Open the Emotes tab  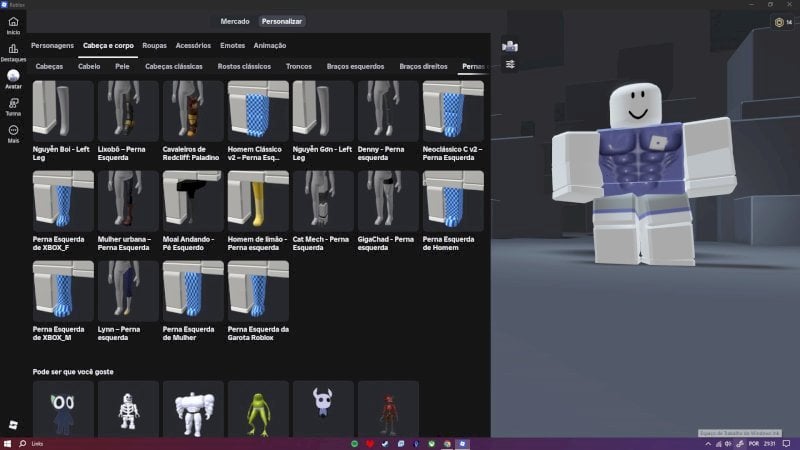coord(233,45)
